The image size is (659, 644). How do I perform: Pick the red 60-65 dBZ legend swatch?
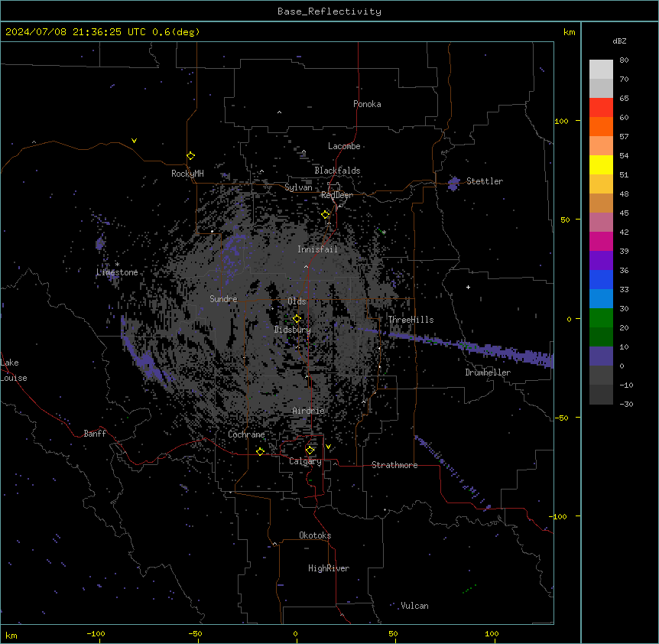pos(601,108)
